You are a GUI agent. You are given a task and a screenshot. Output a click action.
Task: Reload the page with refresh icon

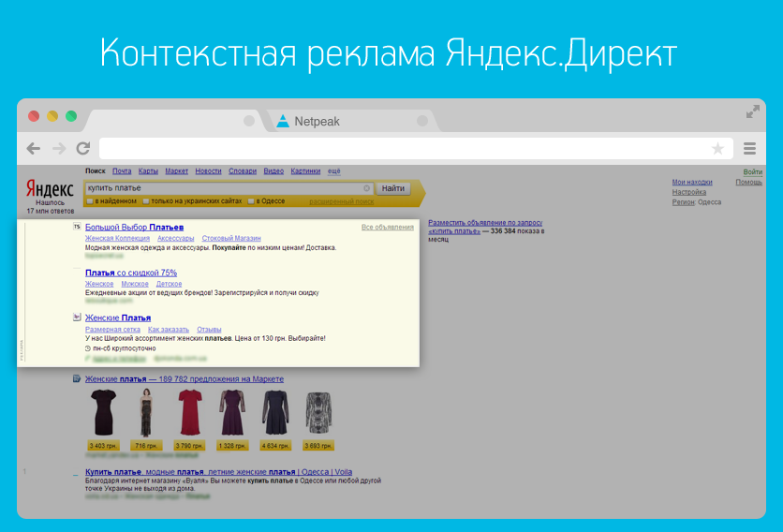[83, 148]
